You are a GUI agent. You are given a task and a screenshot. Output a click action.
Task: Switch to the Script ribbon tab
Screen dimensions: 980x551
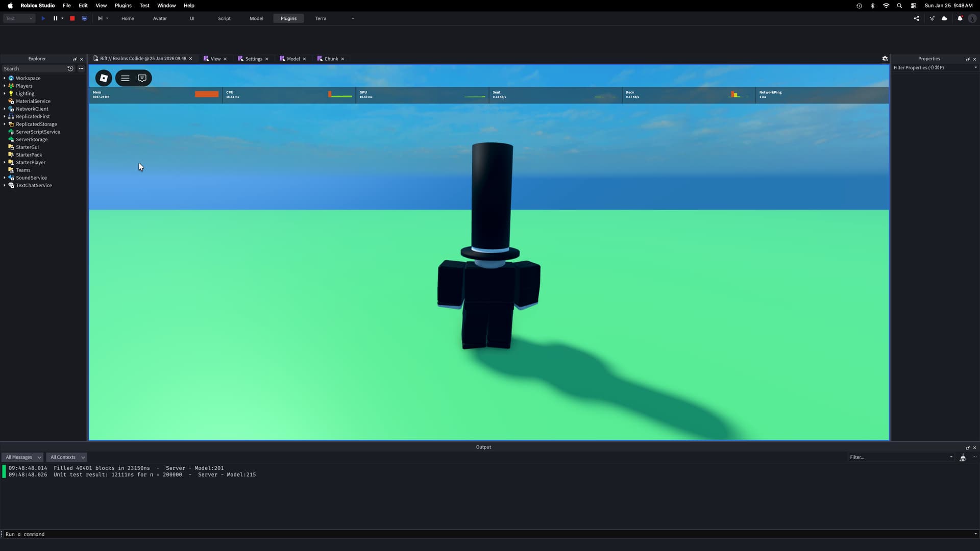[224, 18]
